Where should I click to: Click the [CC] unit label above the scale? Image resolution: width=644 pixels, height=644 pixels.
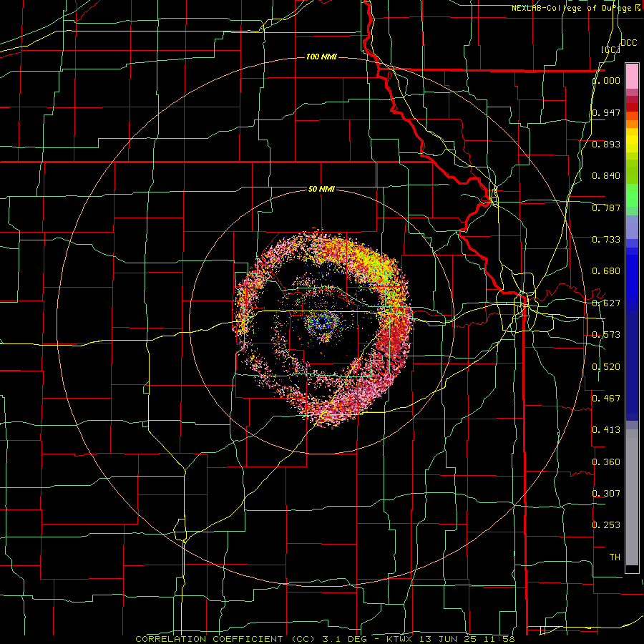pos(611,49)
